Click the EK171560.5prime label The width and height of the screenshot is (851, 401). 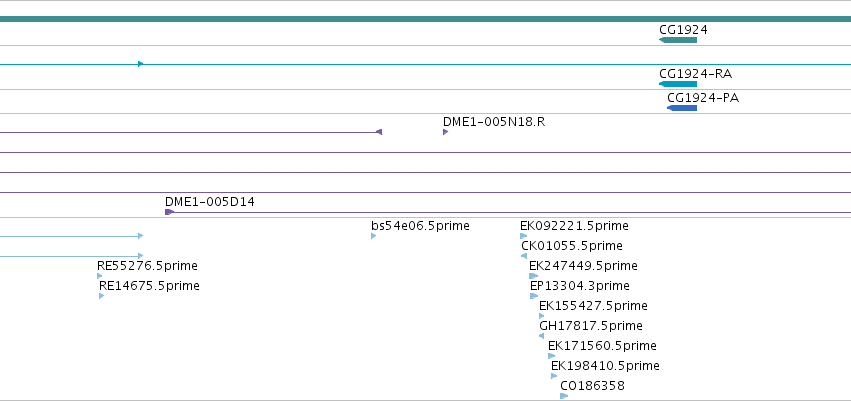[602, 346]
